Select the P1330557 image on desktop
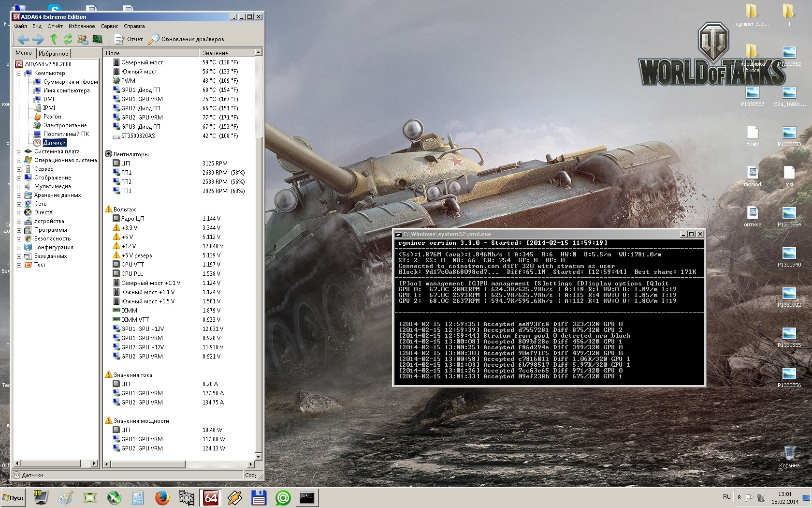 tap(753, 96)
